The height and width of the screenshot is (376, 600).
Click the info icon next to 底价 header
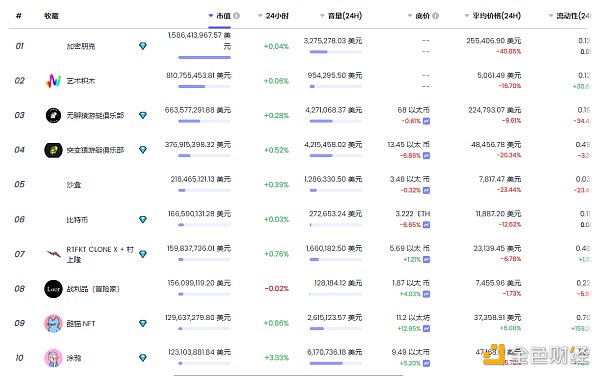(435, 16)
